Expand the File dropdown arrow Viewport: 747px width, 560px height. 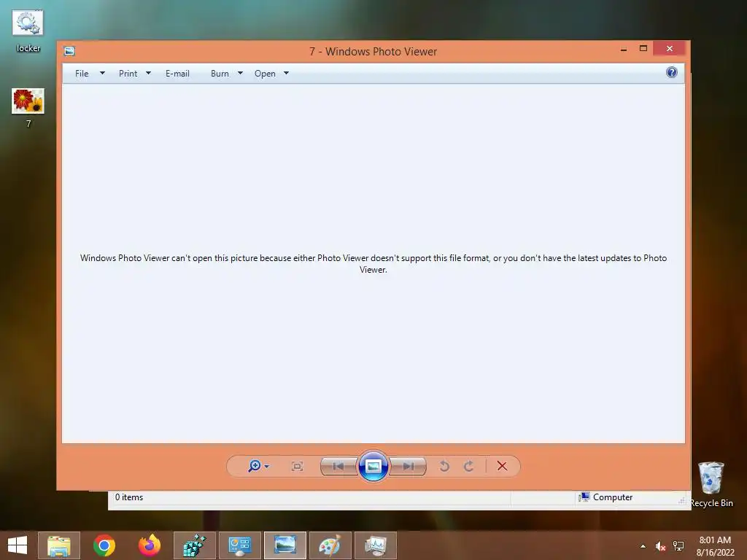coord(102,74)
